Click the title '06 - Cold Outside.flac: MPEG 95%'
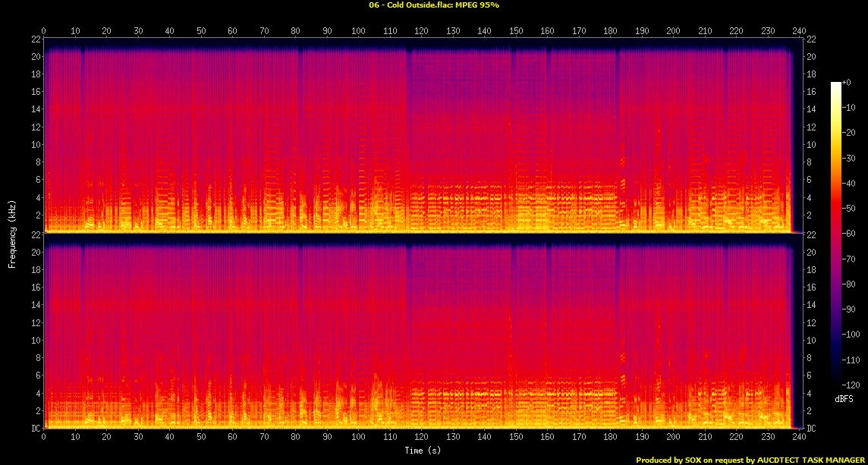 (433, 5)
